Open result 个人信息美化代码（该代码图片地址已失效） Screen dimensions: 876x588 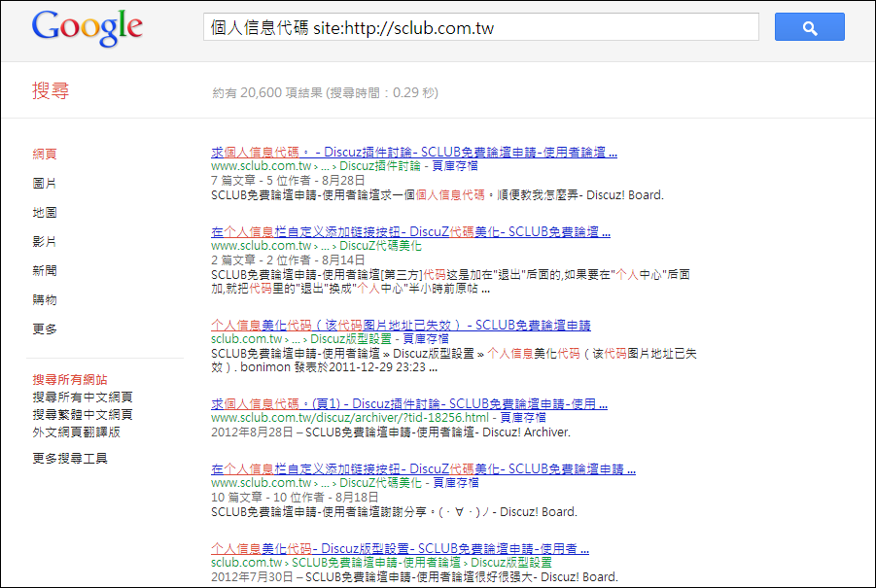click(x=400, y=325)
